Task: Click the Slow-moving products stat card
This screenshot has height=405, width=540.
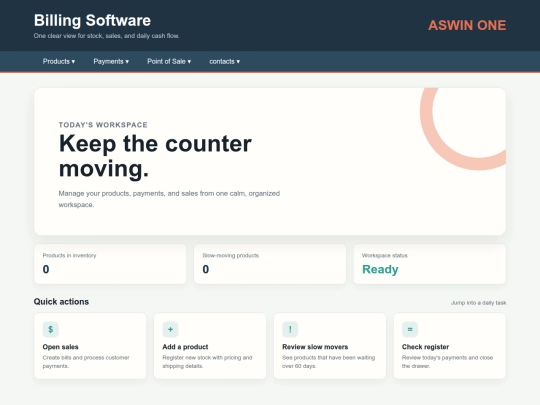Action: [x=270, y=264]
